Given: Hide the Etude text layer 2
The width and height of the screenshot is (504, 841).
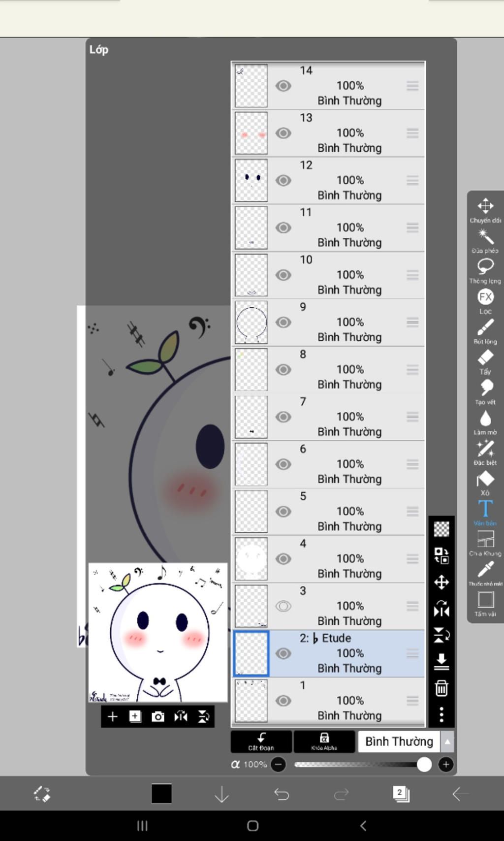Looking at the screenshot, I should pyautogui.click(x=283, y=653).
